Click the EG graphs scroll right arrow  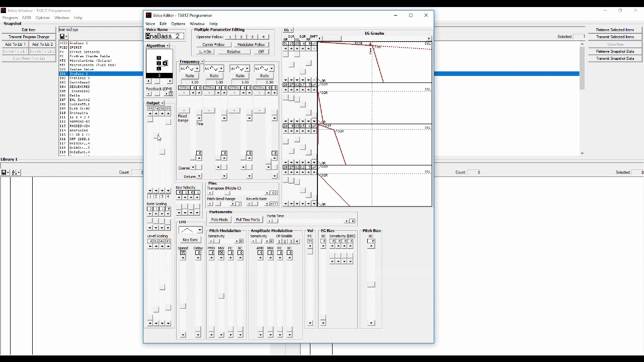(429, 39)
